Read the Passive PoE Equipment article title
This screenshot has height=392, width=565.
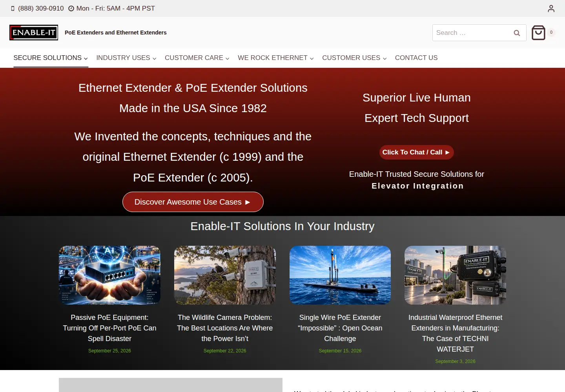coord(109,328)
